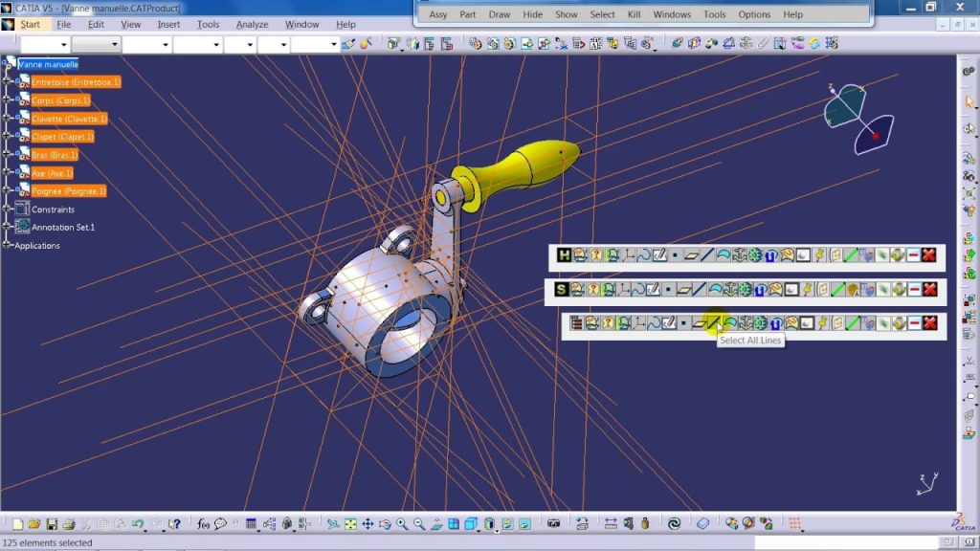This screenshot has height=551, width=980.
Task: Click the green H icon on floating toolbar
Action: [564, 255]
